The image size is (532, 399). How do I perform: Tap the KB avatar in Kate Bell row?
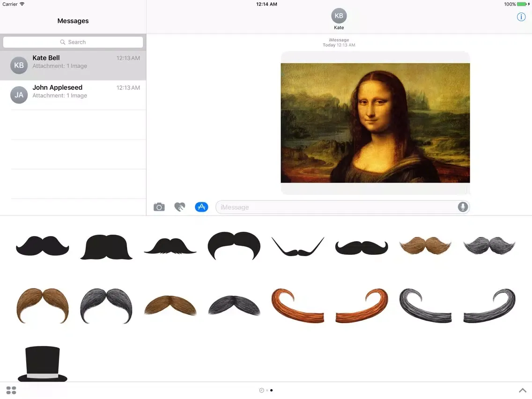19,65
